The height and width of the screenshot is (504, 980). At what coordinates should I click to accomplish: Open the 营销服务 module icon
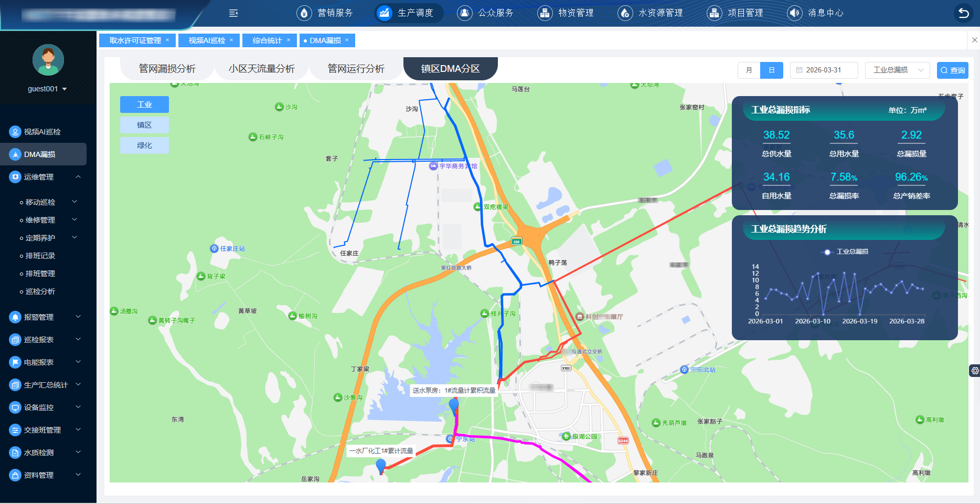tap(304, 13)
